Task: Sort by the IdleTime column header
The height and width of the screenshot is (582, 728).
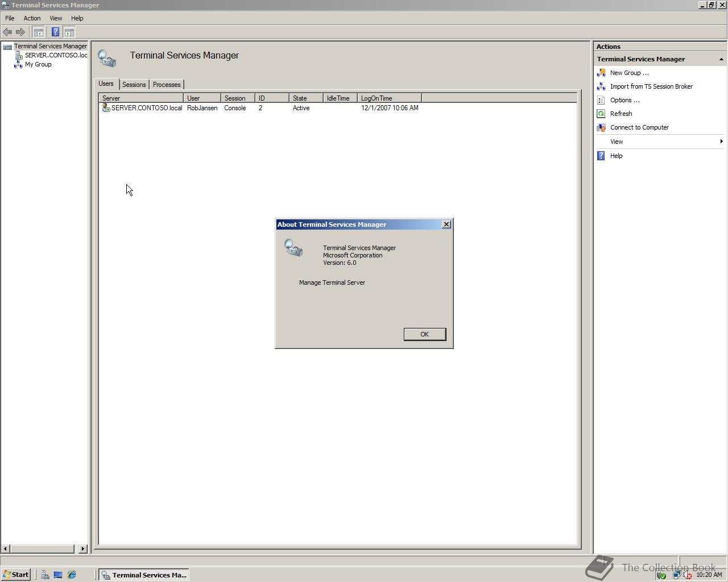Action: (x=340, y=98)
